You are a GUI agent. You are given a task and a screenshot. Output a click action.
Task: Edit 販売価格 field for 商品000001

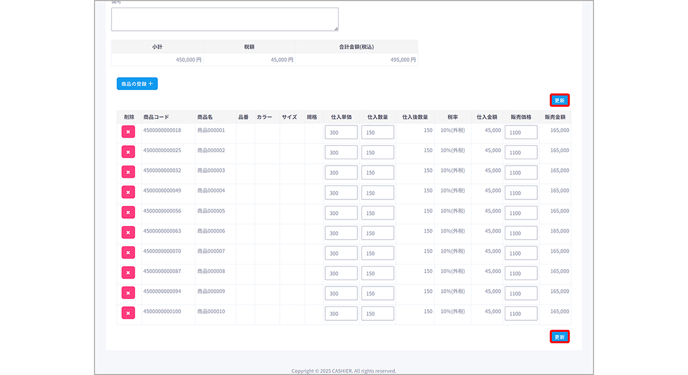(x=521, y=132)
